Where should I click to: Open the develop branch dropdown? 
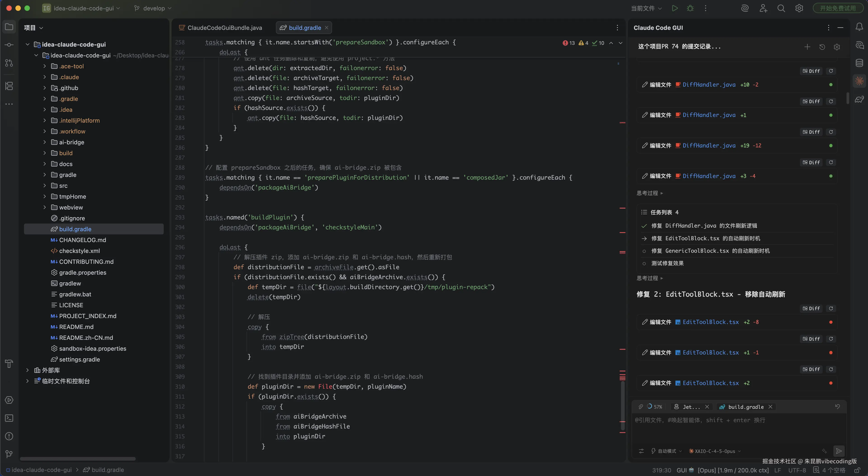click(153, 8)
